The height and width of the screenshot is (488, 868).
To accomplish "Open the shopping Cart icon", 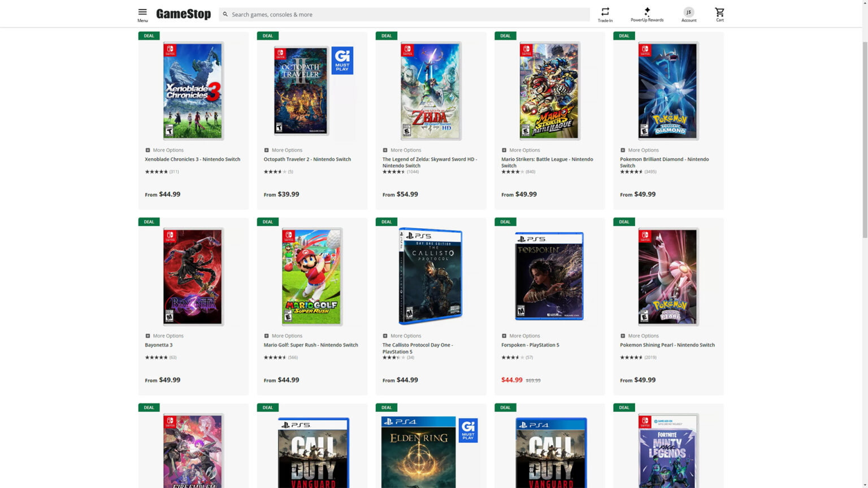I will tap(719, 12).
